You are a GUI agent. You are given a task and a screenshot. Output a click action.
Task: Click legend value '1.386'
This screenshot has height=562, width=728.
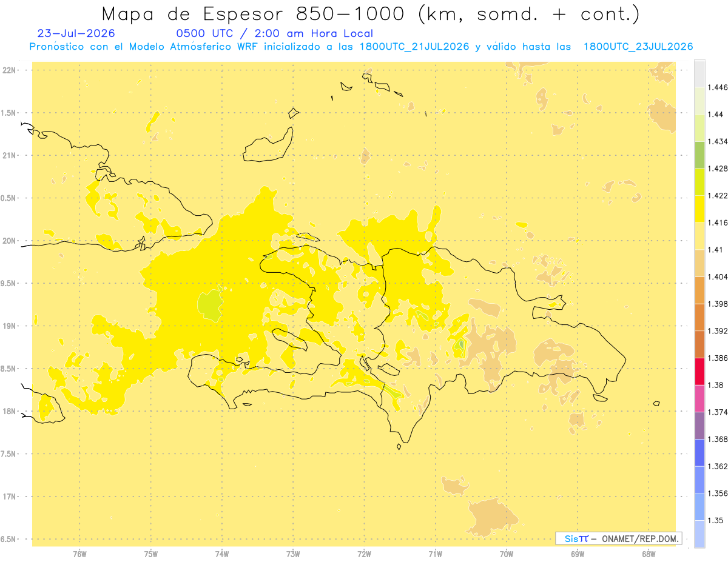tap(717, 358)
